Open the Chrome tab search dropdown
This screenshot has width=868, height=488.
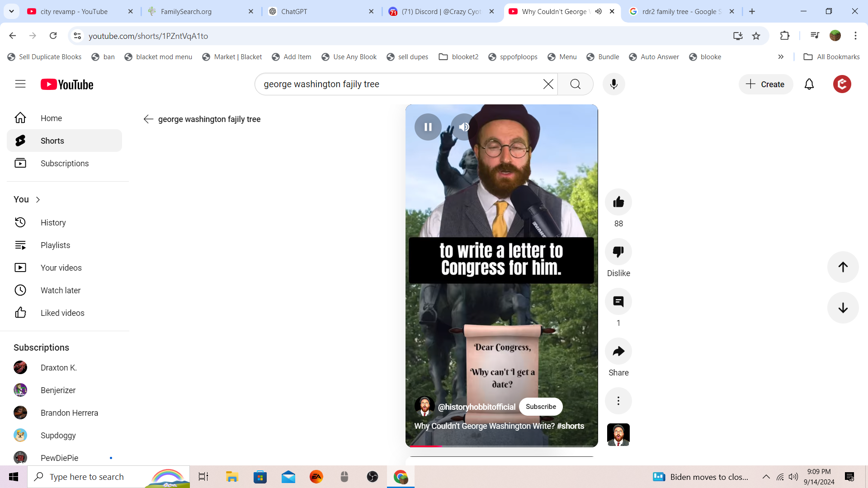pyautogui.click(x=11, y=11)
